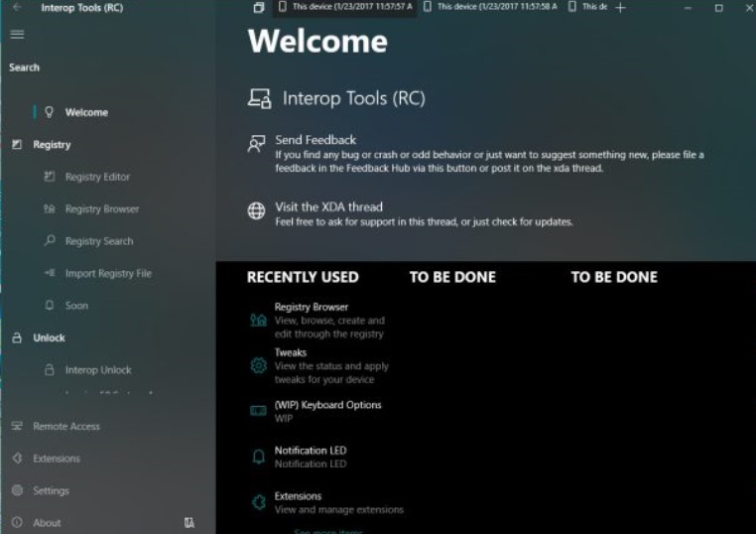Click the back arrow in title bar
Image resolution: width=756 pixels, height=534 pixels.
17,8
